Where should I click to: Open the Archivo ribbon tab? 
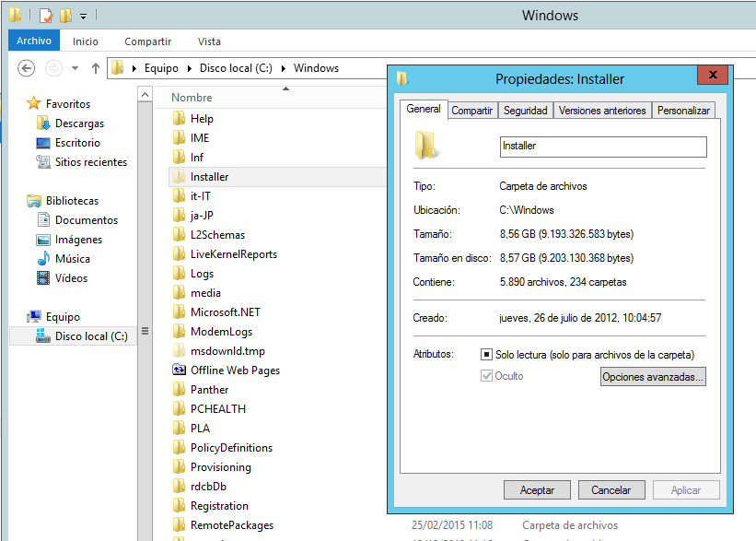pyautogui.click(x=34, y=41)
